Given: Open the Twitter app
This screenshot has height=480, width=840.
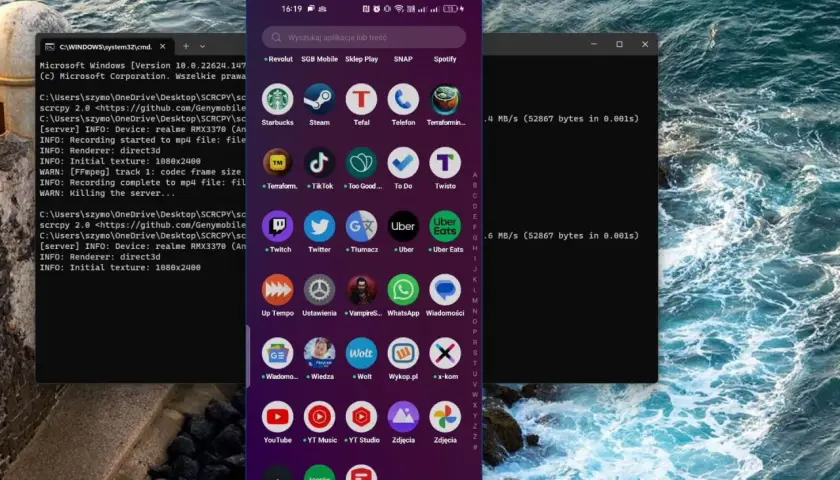Looking at the screenshot, I should pos(319,227).
